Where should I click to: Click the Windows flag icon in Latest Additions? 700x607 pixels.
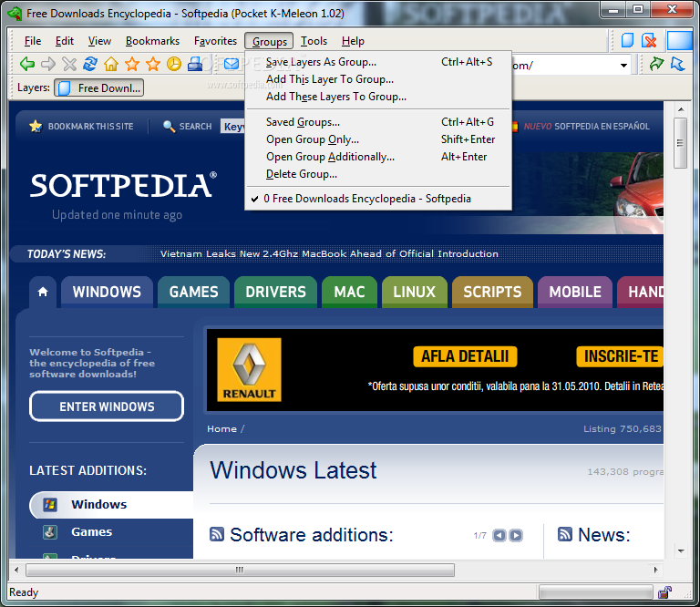(x=50, y=505)
